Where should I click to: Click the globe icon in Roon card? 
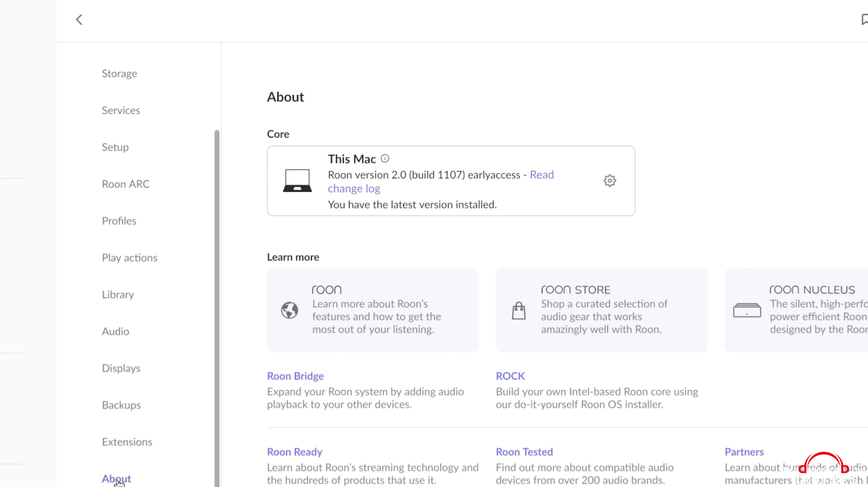coord(290,310)
